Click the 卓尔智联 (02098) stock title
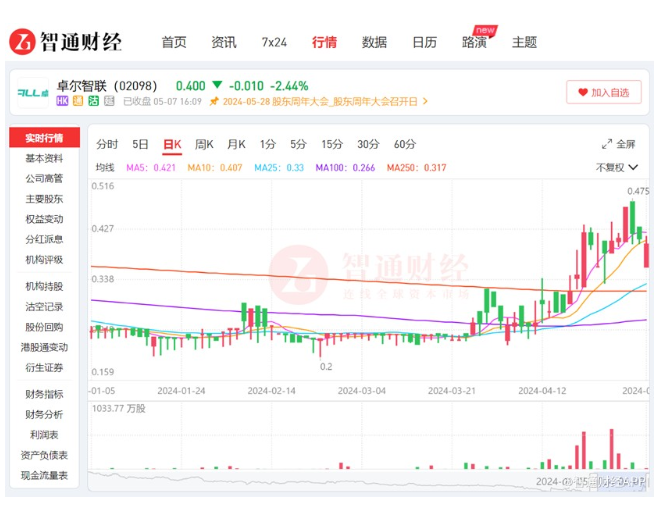 107,86
